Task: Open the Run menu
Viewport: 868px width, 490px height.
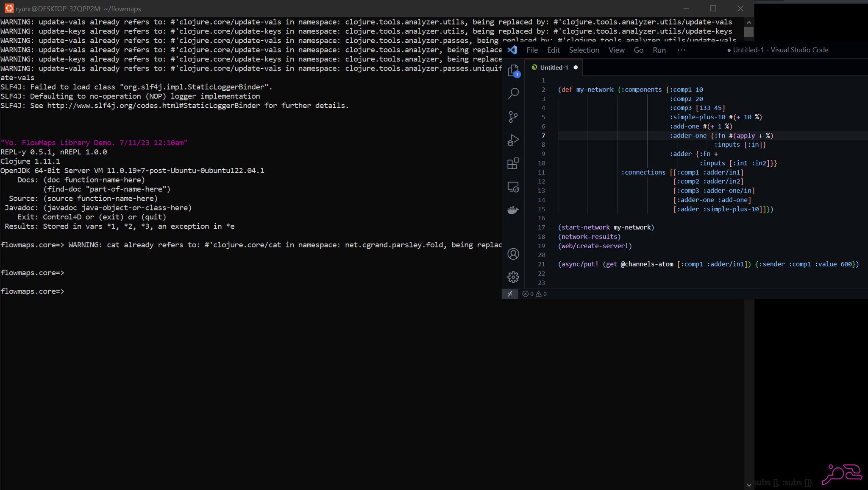Action: pos(659,50)
